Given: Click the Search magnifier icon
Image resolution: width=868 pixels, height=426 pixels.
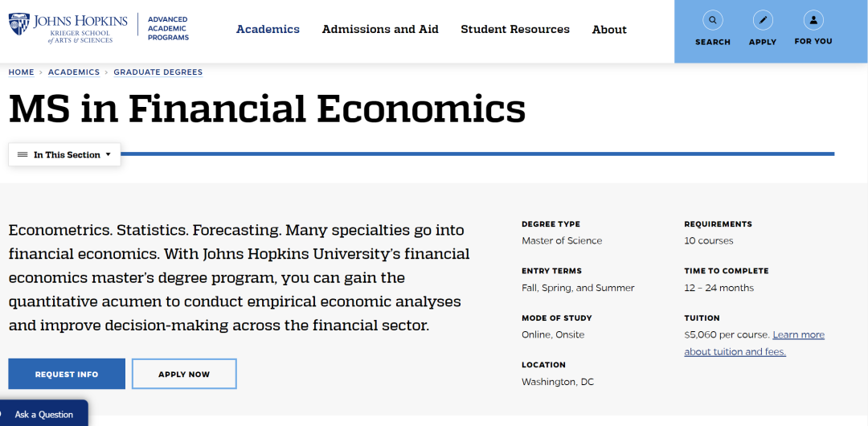Looking at the screenshot, I should [x=712, y=21].
